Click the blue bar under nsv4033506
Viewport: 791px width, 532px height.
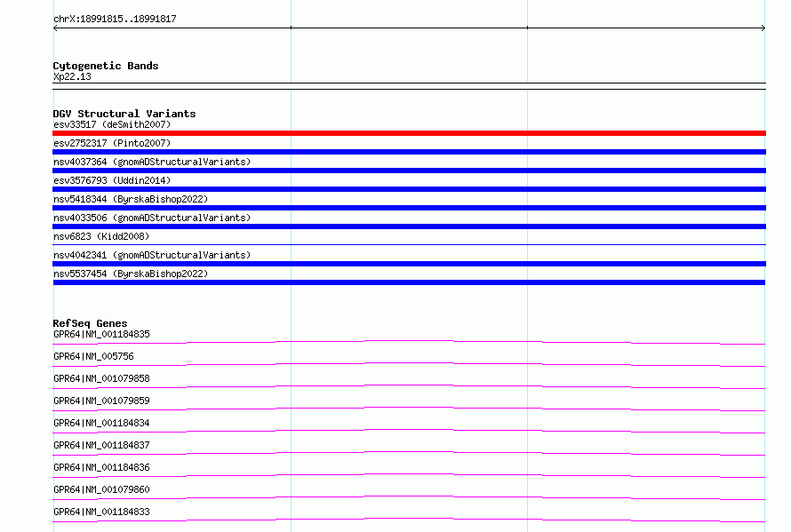click(x=409, y=226)
